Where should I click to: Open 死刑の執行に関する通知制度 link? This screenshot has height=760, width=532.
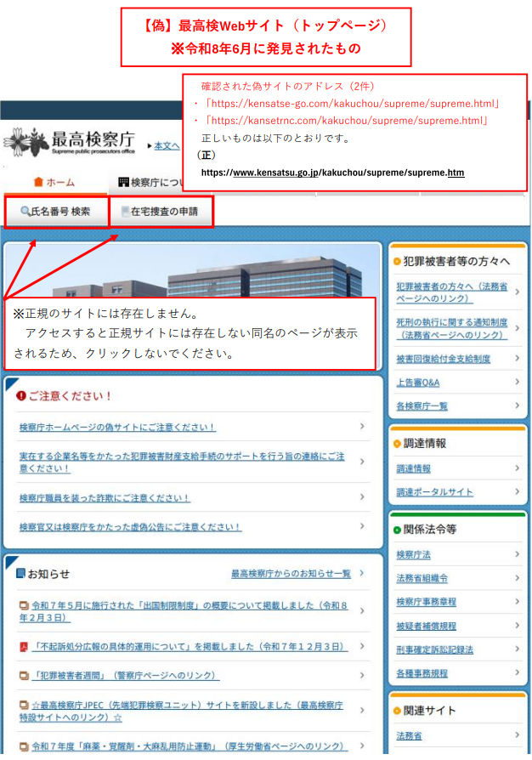click(451, 329)
